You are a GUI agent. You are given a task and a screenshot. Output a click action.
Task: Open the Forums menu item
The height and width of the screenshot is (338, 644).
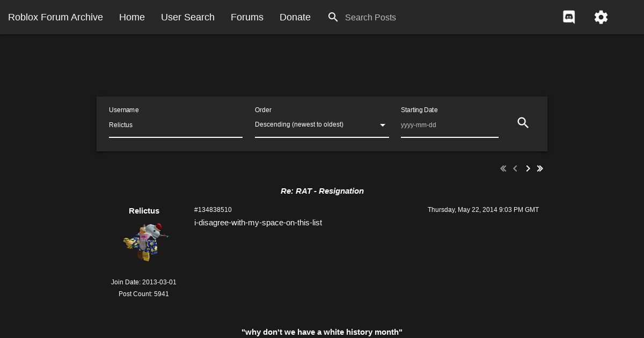click(247, 17)
